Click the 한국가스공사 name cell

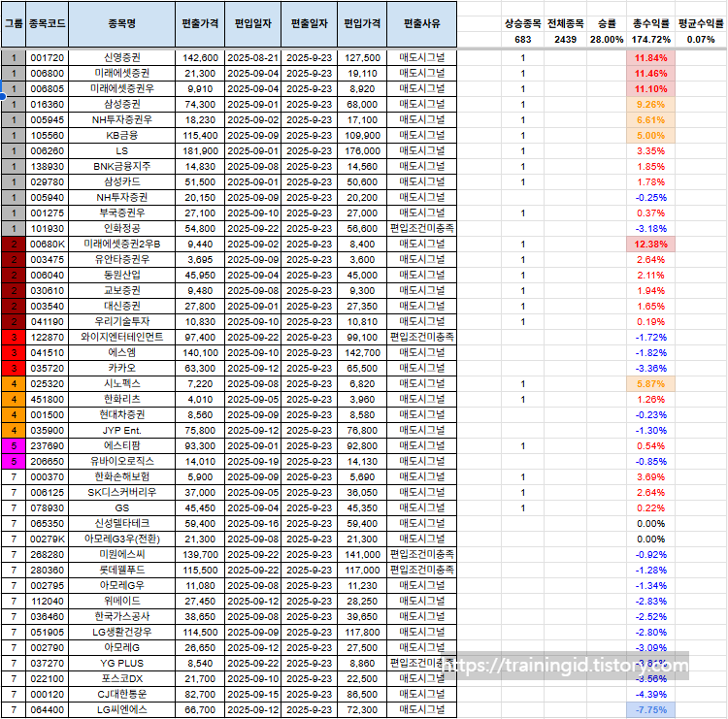[x=121, y=617]
